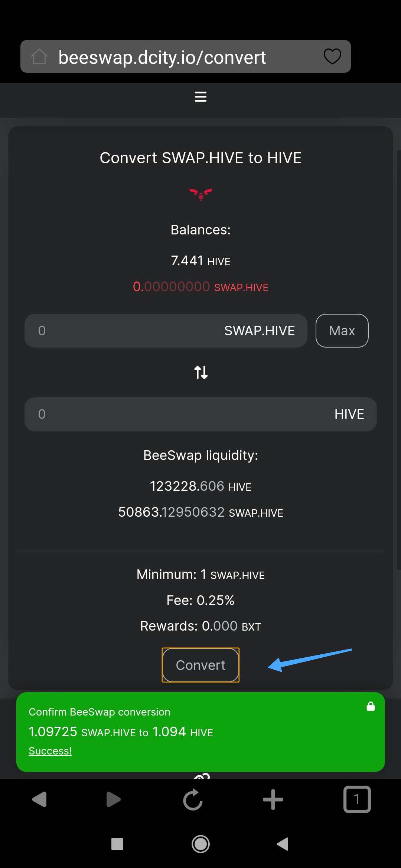Image resolution: width=401 pixels, height=868 pixels.
Task: Bookmark page with the heart icon
Action: coord(332,56)
